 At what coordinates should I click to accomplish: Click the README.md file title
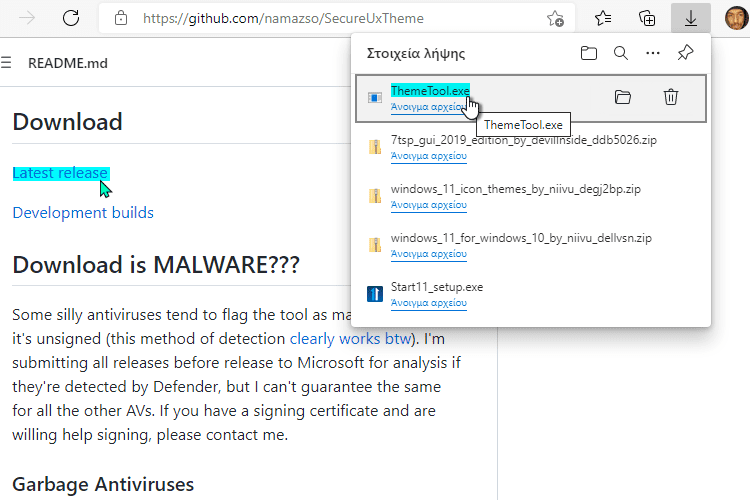coord(68,63)
